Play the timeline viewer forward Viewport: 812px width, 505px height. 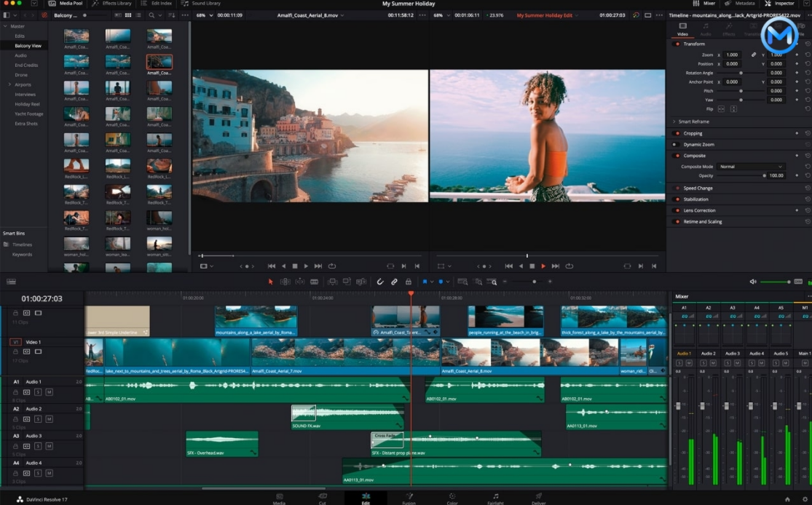543,266
